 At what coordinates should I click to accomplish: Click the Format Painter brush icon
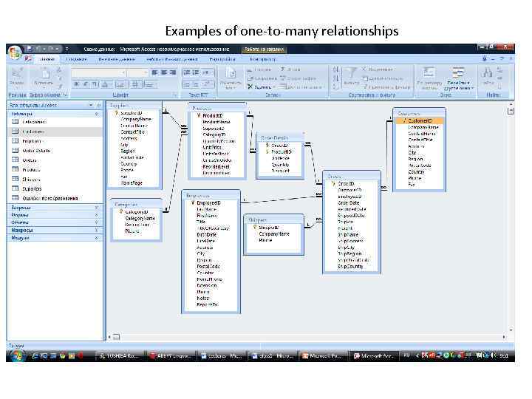[60, 86]
